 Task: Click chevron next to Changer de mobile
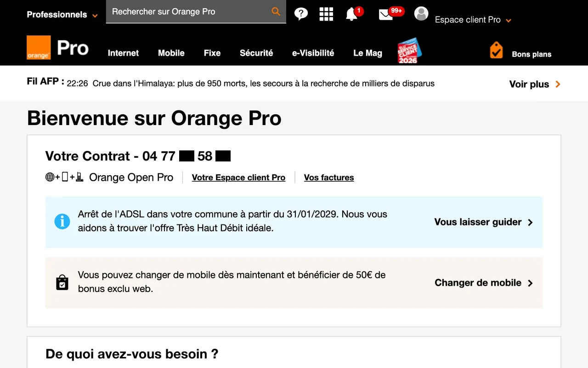[x=530, y=283]
